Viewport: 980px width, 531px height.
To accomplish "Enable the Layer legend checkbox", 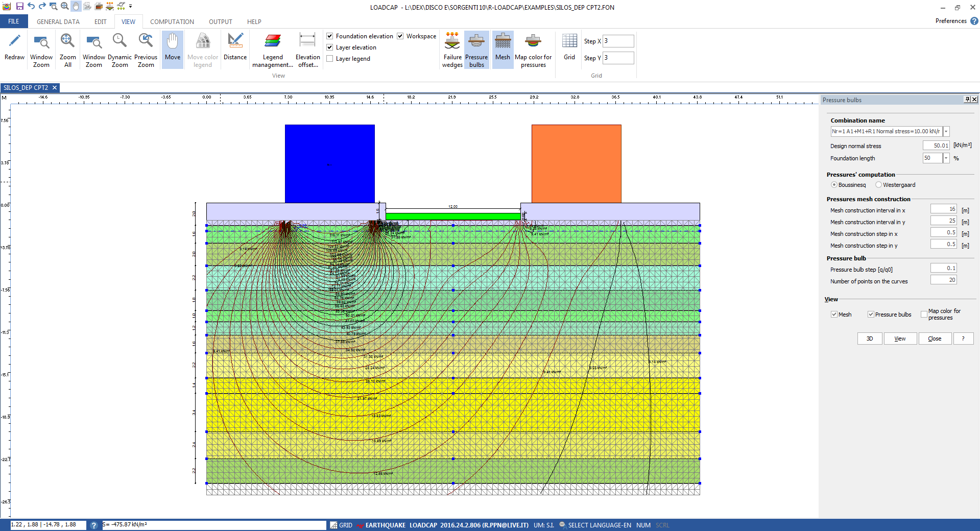I will [x=330, y=59].
